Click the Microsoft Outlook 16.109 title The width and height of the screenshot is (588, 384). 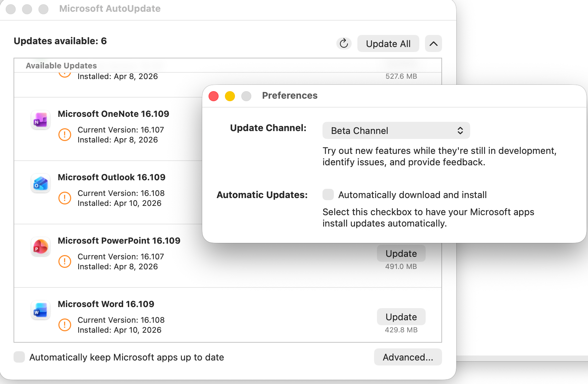point(112,177)
